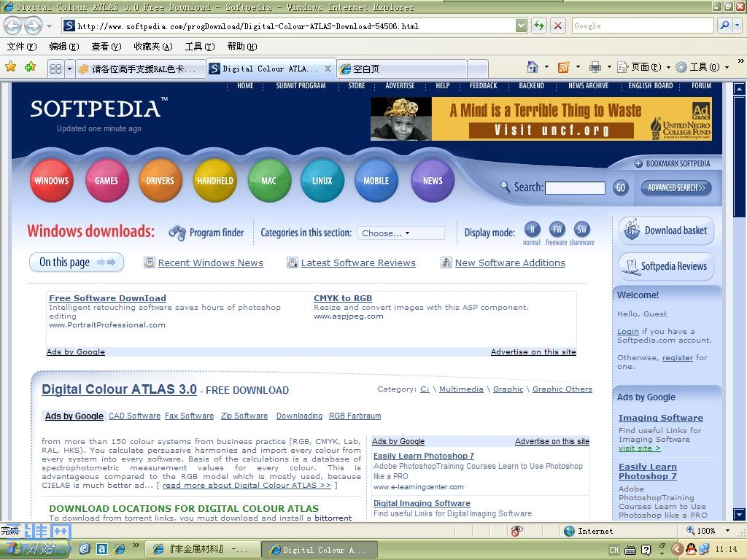Click the page scrollbar down arrow
The width and height of the screenshot is (747, 560).
click(x=739, y=514)
